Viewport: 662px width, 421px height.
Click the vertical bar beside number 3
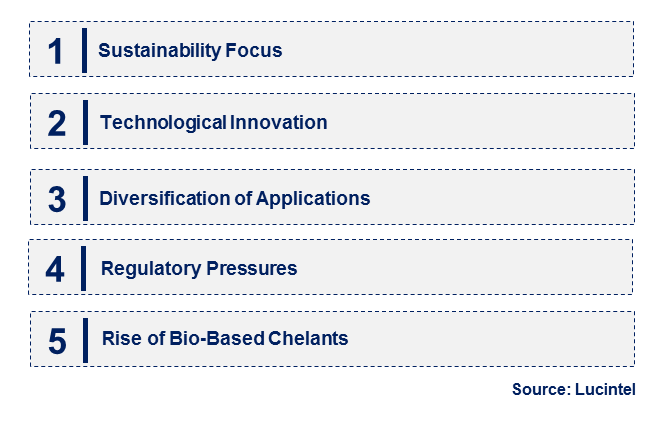click(x=86, y=198)
